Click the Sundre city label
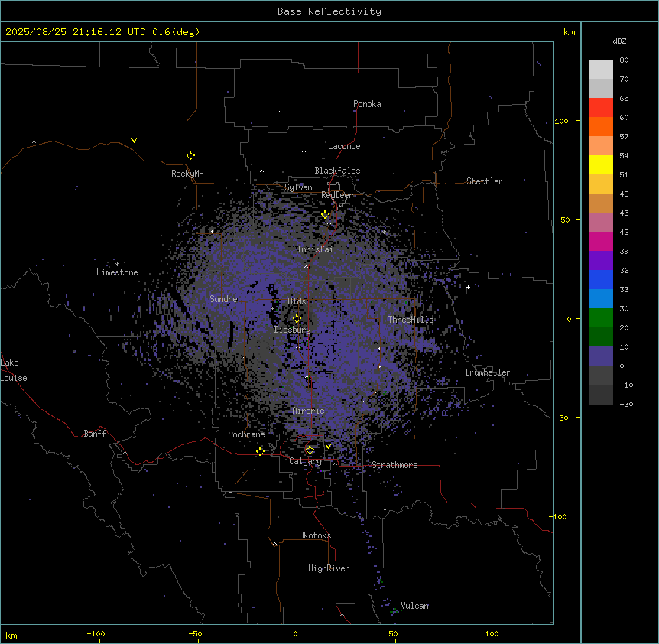The height and width of the screenshot is (644, 659). pyautogui.click(x=223, y=299)
